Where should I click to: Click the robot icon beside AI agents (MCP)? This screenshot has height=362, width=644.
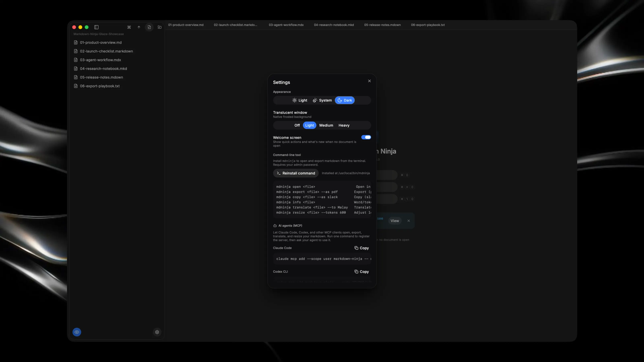click(275, 226)
